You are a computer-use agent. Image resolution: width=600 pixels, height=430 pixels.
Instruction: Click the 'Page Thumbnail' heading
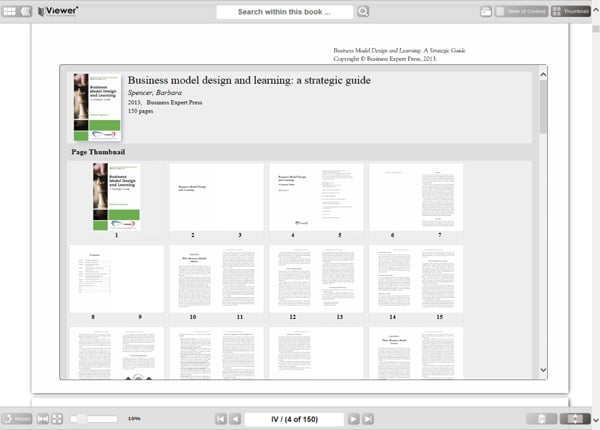[x=98, y=152]
